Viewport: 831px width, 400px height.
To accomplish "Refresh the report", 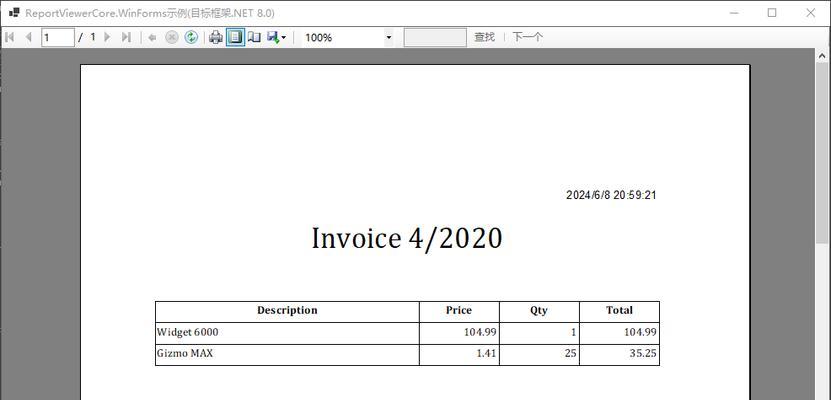I will pyautogui.click(x=191, y=37).
